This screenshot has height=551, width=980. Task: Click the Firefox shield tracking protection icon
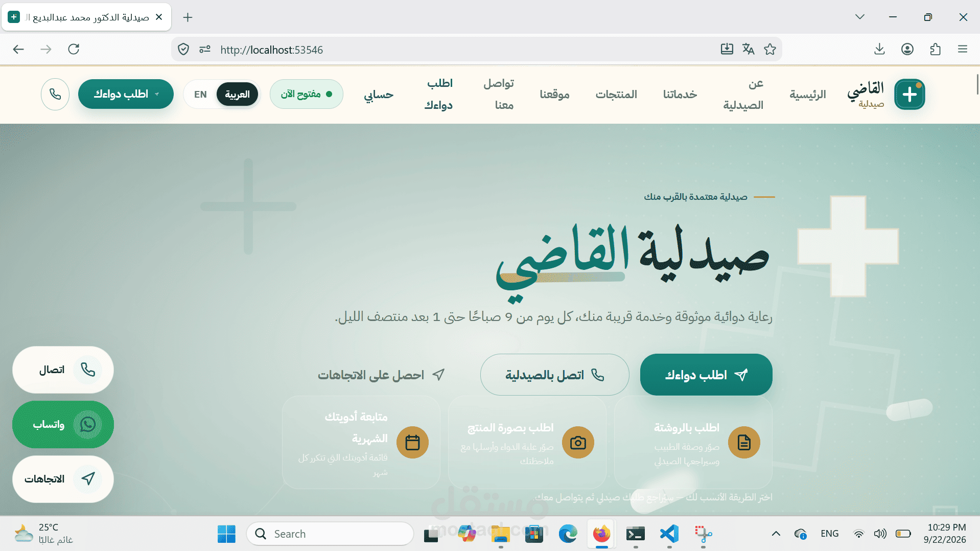point(183,49)
